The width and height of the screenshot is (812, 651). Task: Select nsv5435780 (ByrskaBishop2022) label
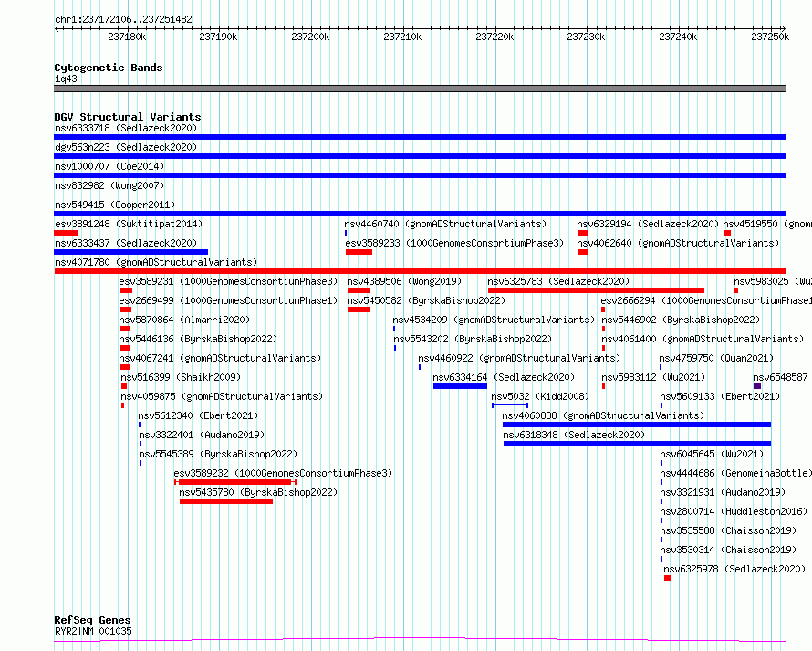(x=258, y=492)
